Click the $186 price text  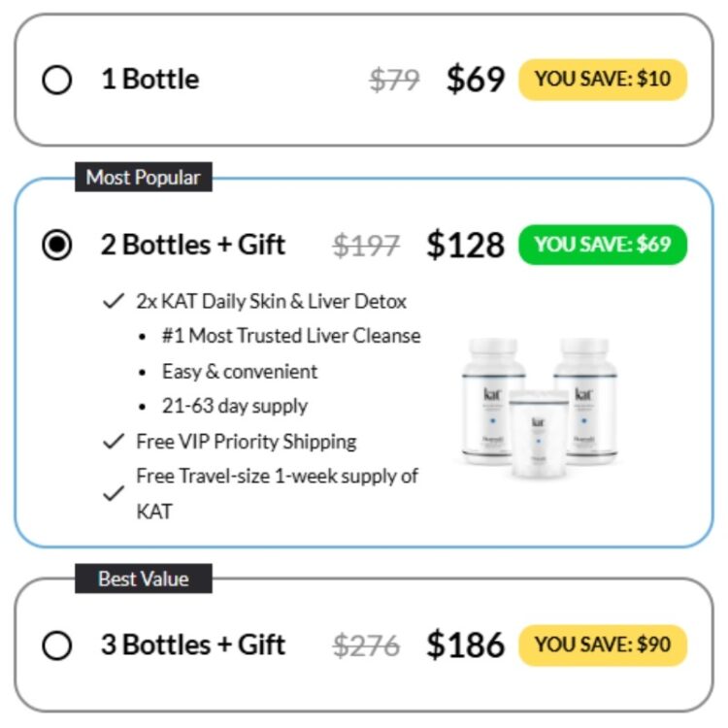[x=465, y=645]
